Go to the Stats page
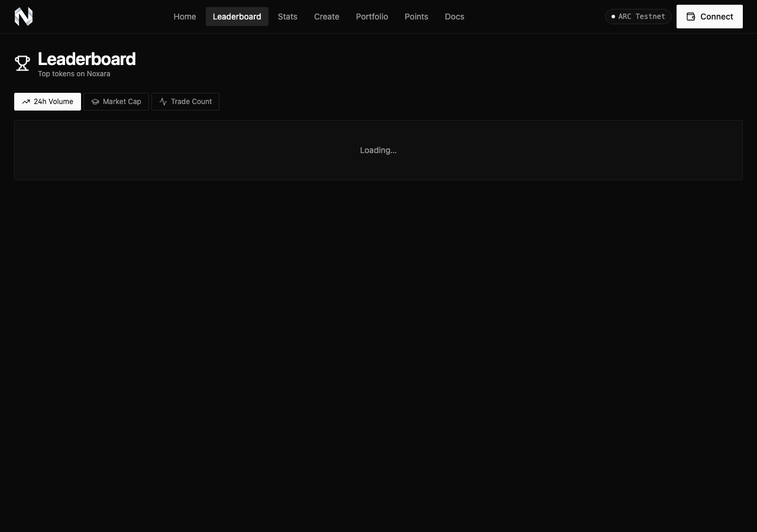 click(x=287, y=17)
